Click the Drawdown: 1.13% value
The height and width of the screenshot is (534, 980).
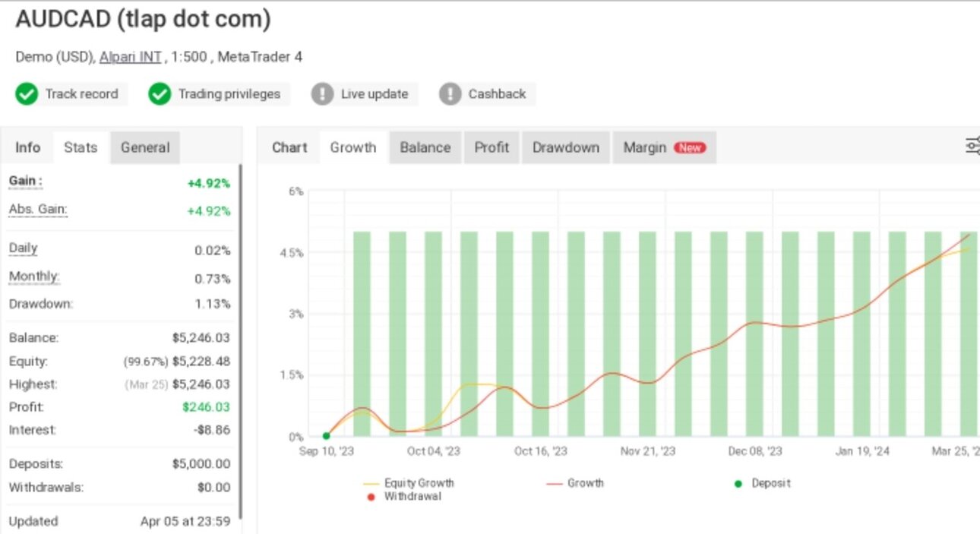(213, 304)
